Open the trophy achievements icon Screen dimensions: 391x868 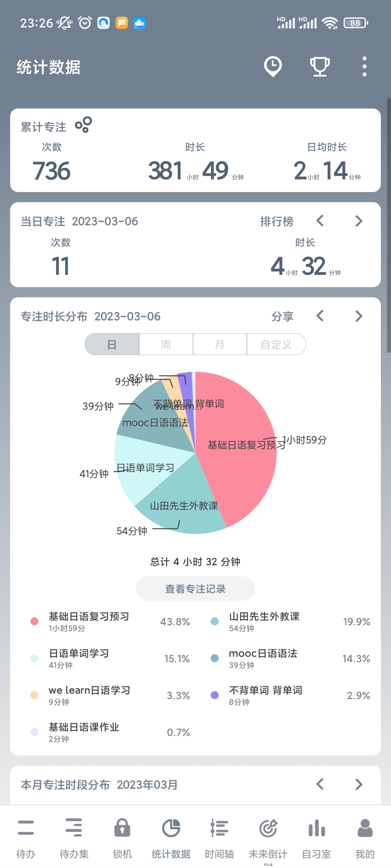[320, 67]
